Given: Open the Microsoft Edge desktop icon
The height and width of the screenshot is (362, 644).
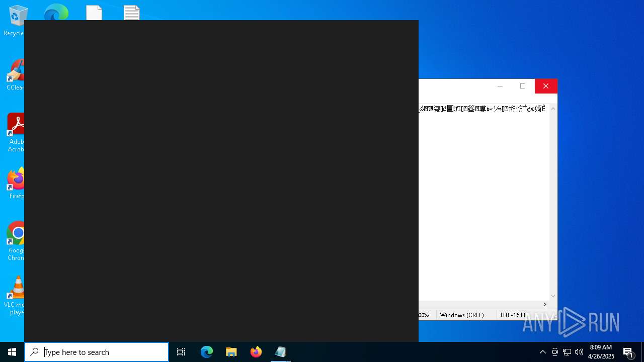Looking at the screenshot, I should click(56, 12).
